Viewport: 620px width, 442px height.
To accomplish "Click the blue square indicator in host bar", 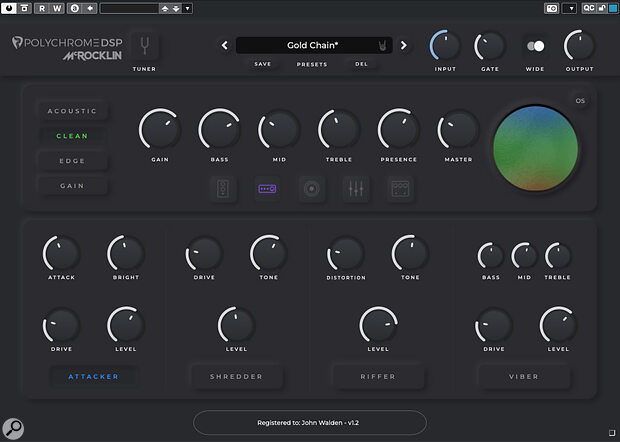I will tap(612, 8).
